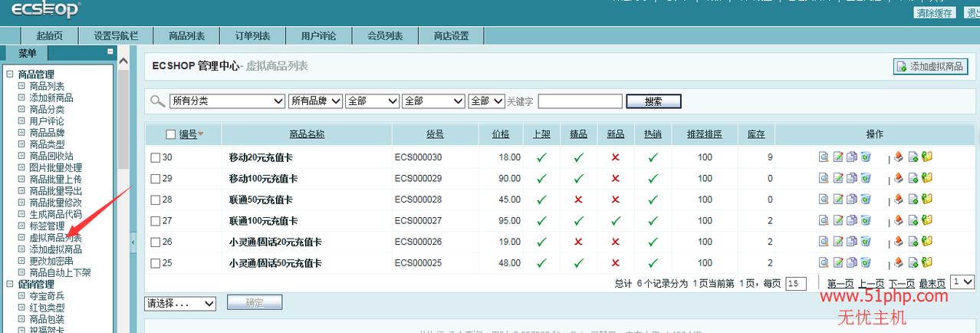Check the box for item number 30

point(155,157)
